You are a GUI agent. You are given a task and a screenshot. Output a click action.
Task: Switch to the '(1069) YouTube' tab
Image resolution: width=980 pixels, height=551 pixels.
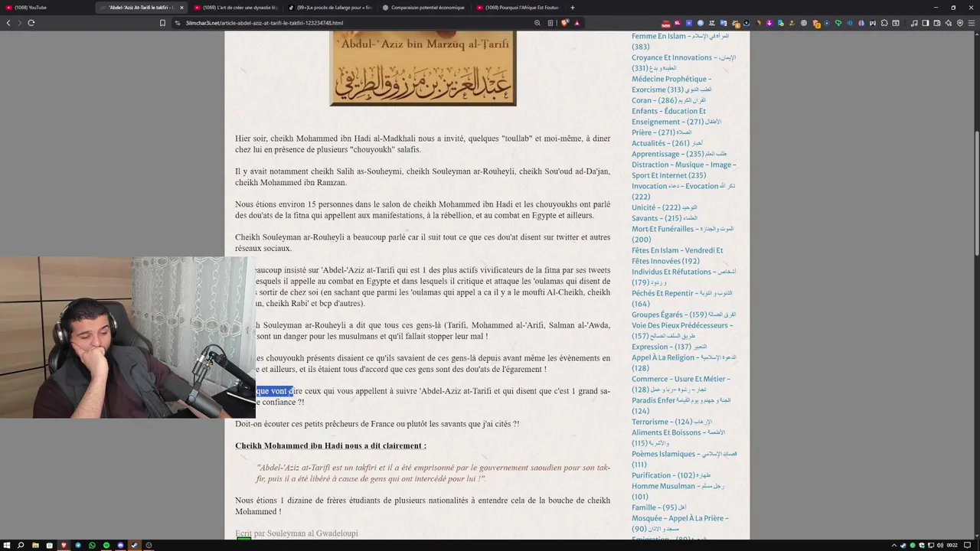pyautogui.click(x=46, y=8)
